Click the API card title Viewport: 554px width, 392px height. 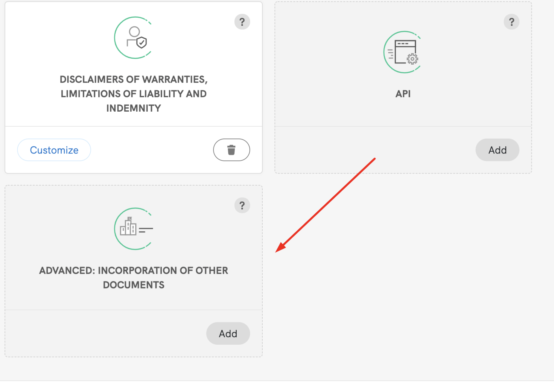pos(403,94)
